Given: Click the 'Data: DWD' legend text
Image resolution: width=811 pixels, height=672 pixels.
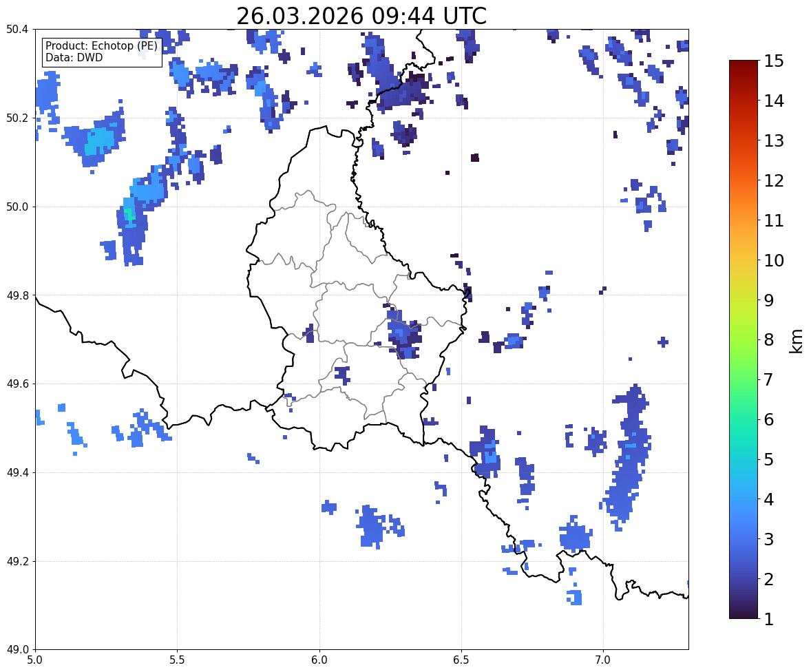Looking at the screenshot, I should coord(74,57).
